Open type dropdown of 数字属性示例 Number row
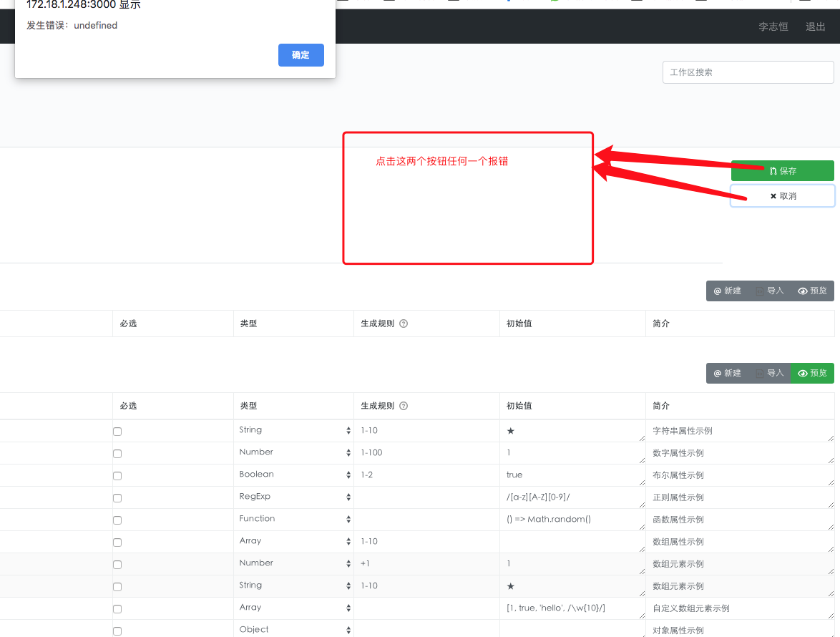Screen dimensions: 840x637 (293, 453)
